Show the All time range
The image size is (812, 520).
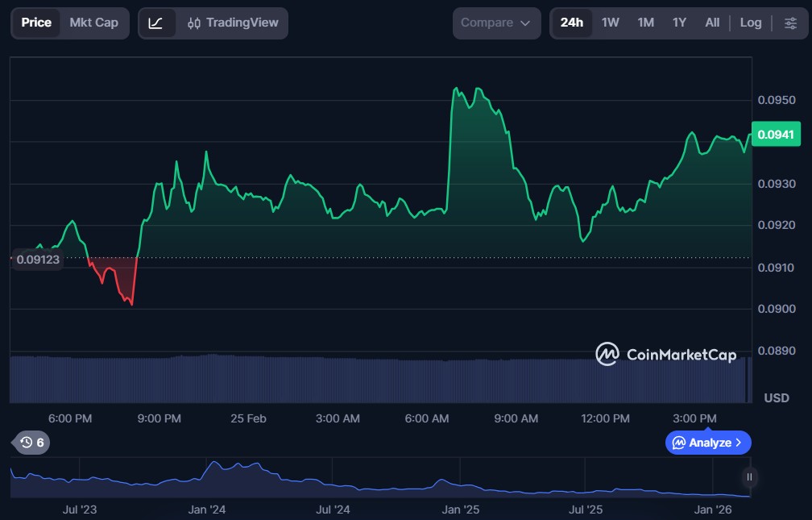pos(712,23)
